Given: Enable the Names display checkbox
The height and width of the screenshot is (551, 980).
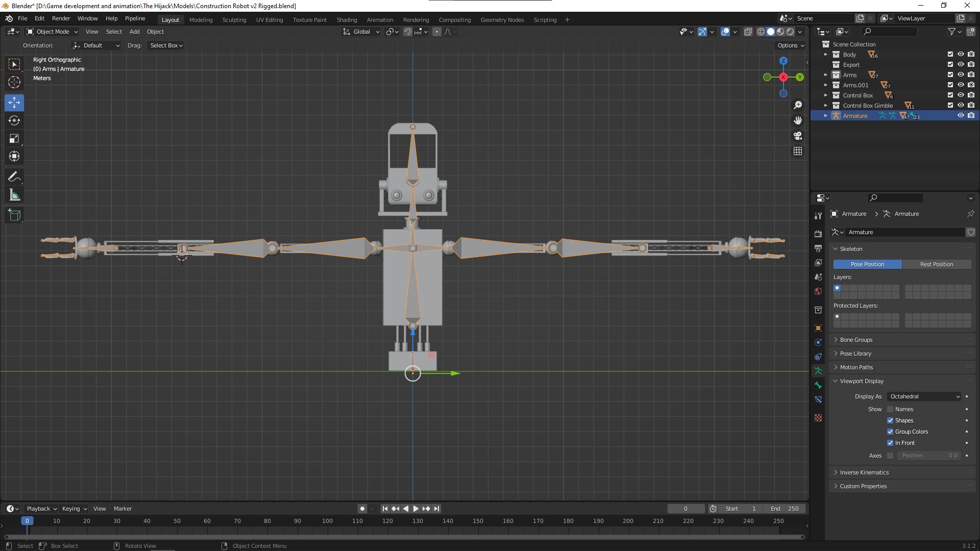Looking at the screenshot, I should click(x=890, y=409).
